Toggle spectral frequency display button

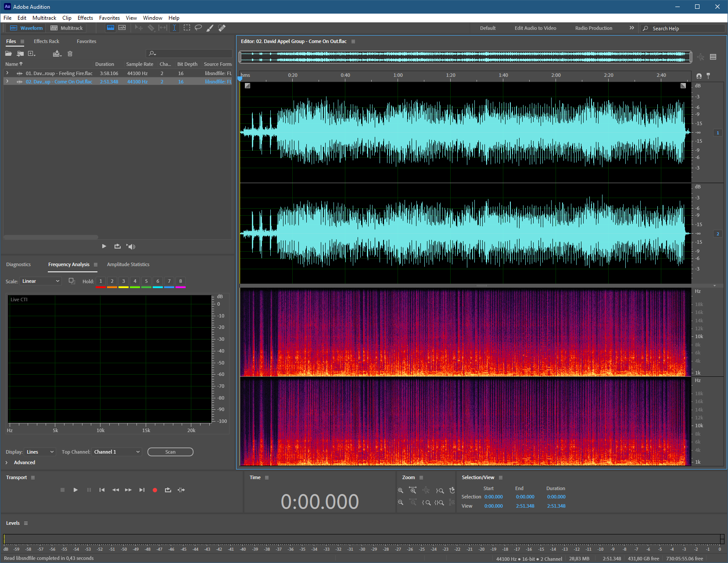click(111, 28)
